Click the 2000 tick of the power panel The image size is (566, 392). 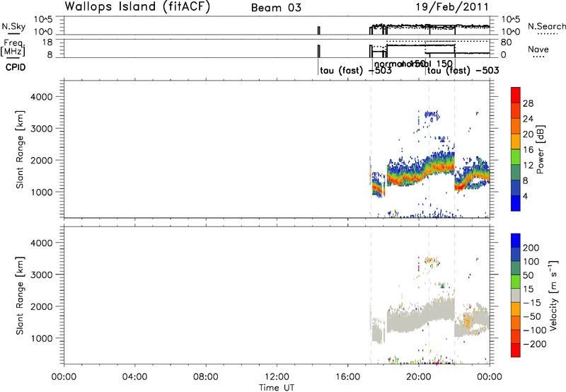[41, 160]
